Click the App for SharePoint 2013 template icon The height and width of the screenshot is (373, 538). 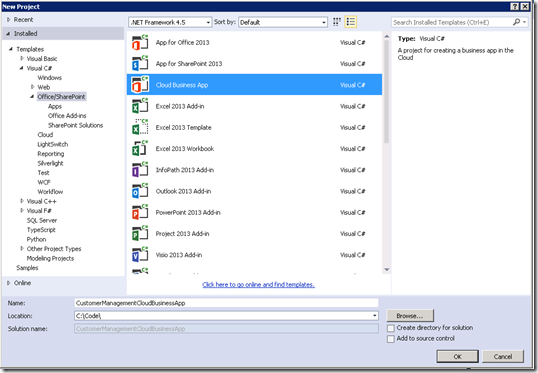[x=140, y=64]
